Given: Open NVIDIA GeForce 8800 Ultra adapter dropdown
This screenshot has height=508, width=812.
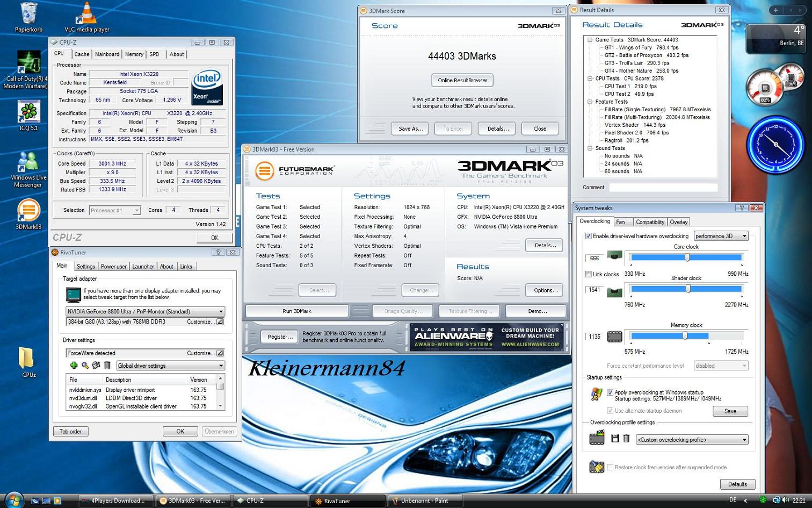Looking at the screenshot, I should tap(145, 311).
